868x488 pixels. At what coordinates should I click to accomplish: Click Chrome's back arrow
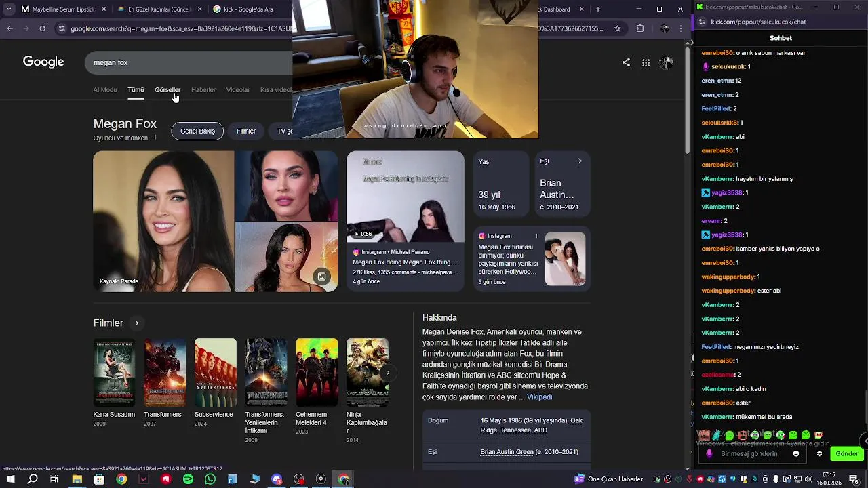click(9, 28)
